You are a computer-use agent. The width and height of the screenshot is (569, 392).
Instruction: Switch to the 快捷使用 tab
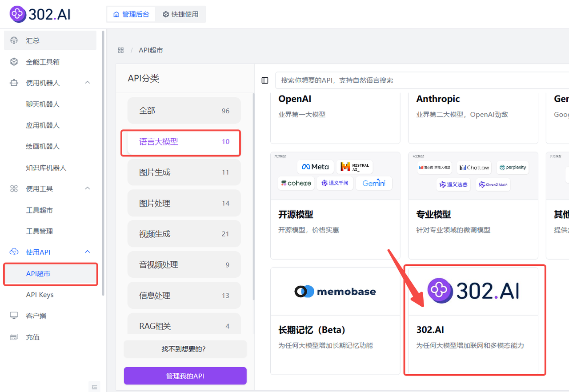(x=180, y=14)
